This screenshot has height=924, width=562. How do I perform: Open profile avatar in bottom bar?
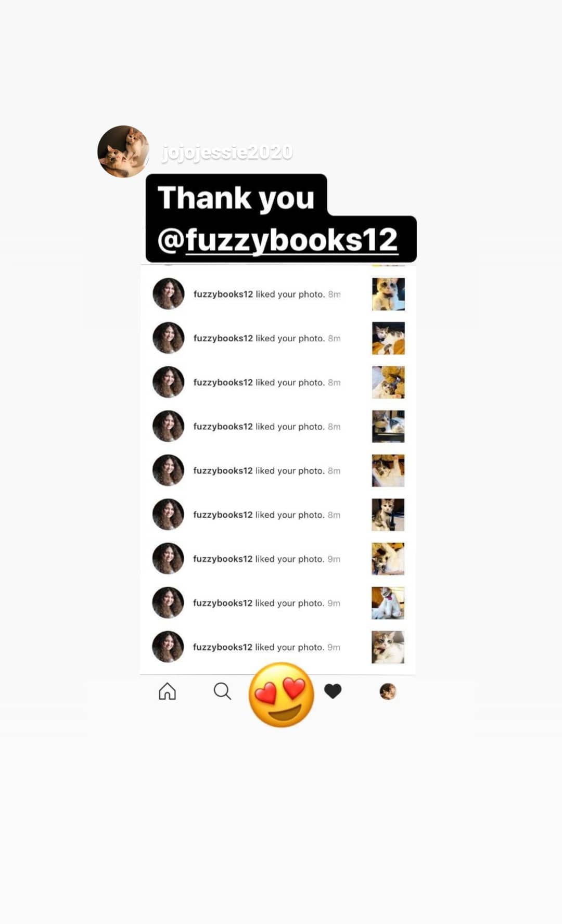click(388, 691)
